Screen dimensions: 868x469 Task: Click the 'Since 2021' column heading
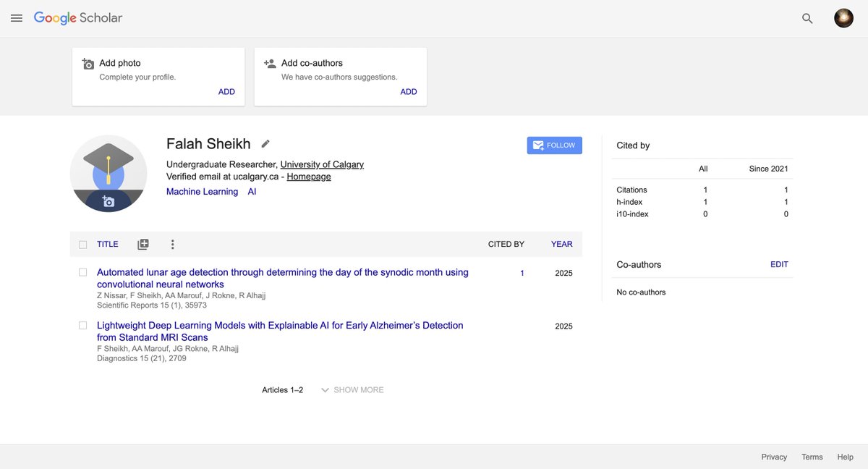pos(768,169)
